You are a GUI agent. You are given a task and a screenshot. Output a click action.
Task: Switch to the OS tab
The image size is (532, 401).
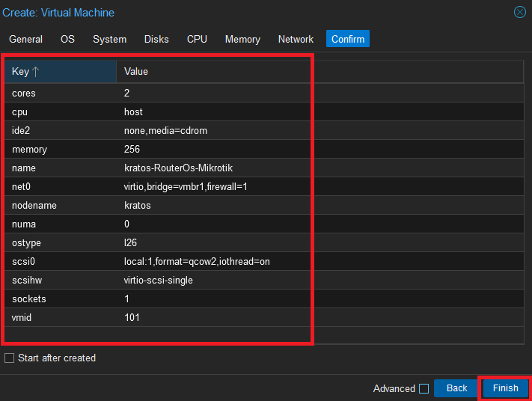(67, 39)
